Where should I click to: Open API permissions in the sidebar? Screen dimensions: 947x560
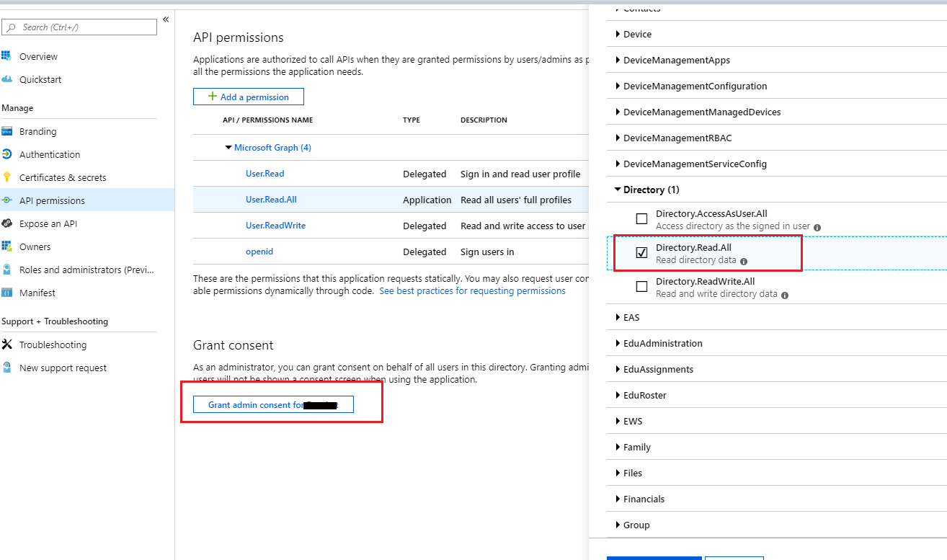[87, 200]
